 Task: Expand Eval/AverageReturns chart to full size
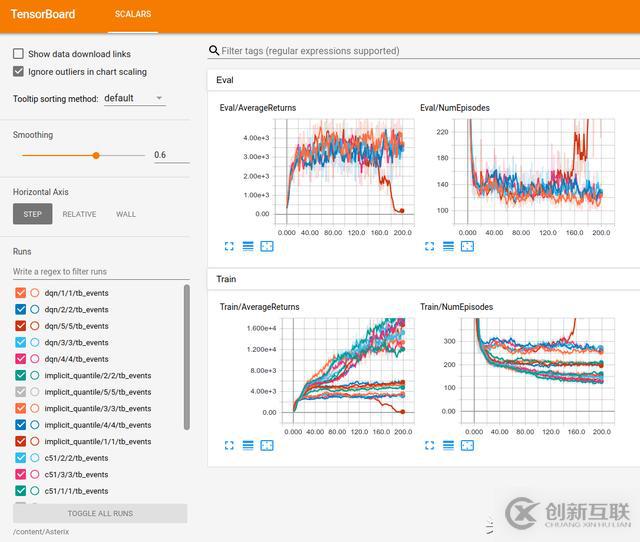(x=229, y=247)
